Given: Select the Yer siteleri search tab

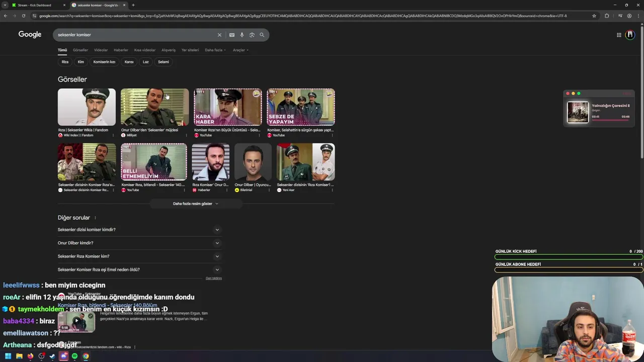Looking at the screenshot, I should tap(190, 50).
